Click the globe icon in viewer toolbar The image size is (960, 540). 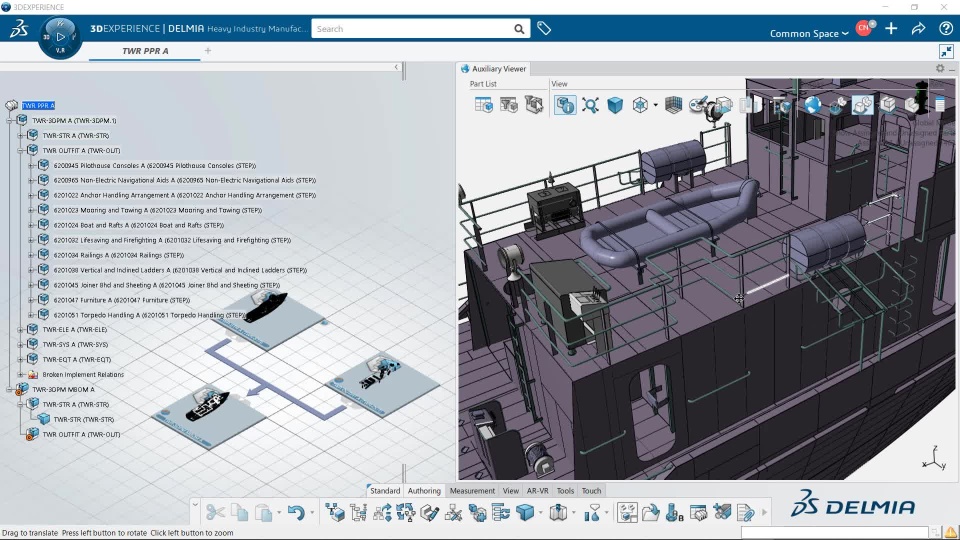point(812,105)
